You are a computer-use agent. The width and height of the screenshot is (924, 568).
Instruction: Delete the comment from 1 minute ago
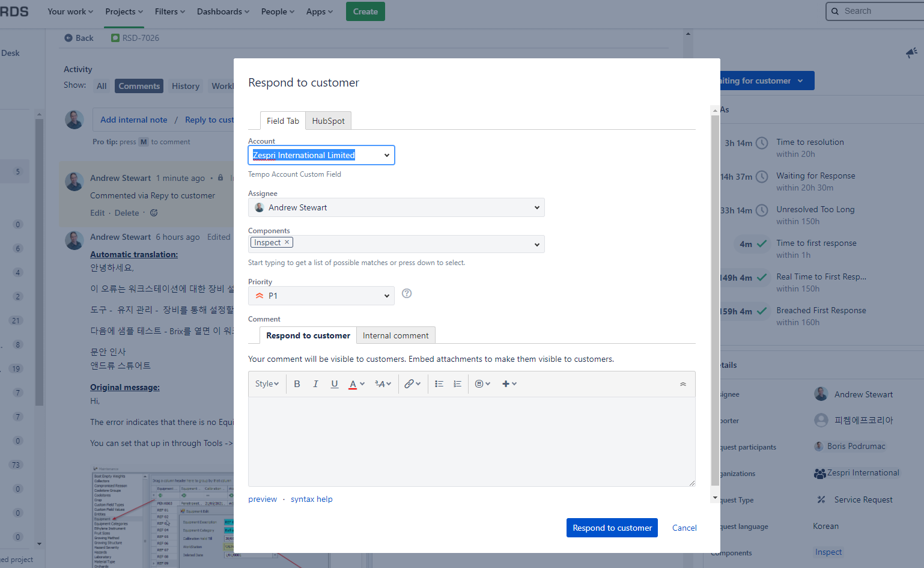[127, 213]
